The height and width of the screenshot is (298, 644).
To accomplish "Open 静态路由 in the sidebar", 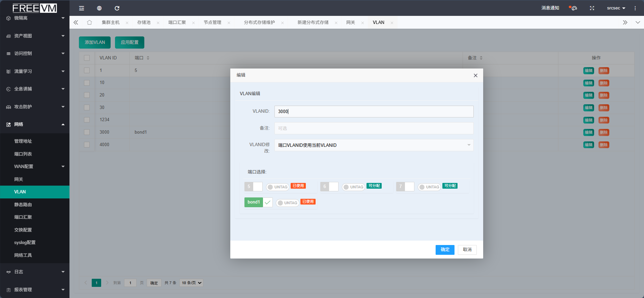I will (x=23, y=205).
